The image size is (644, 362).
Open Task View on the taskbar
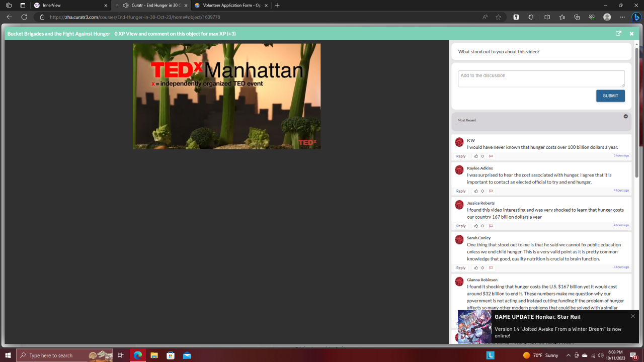(x=121, y=355)
